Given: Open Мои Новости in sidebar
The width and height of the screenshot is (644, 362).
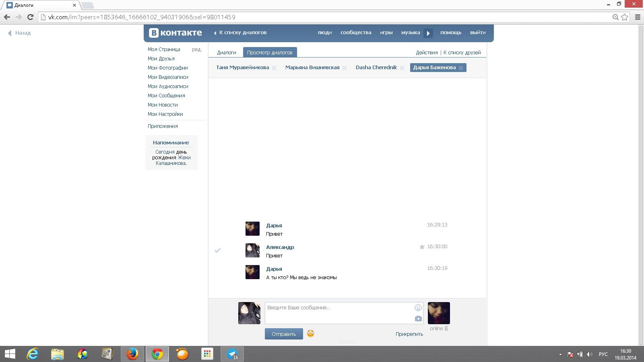Looking at the screenshot, I should pyautogui.click(x=163, y=105).
